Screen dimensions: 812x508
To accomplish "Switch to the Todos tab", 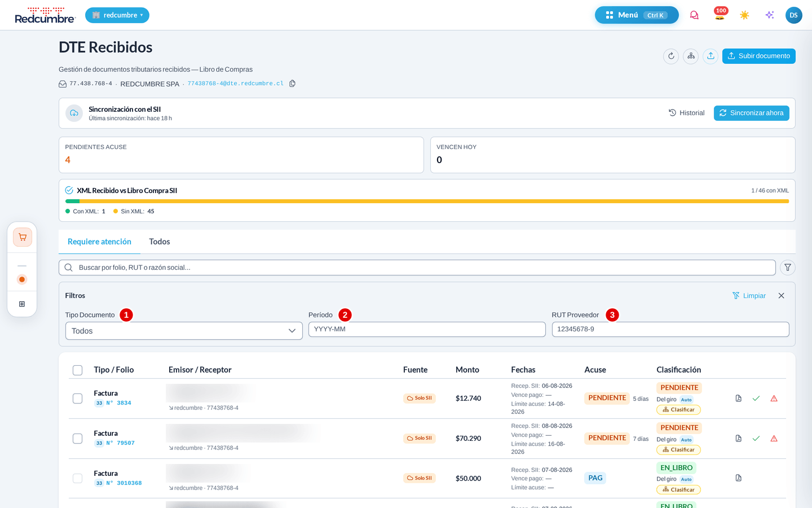I will [160, 242].
